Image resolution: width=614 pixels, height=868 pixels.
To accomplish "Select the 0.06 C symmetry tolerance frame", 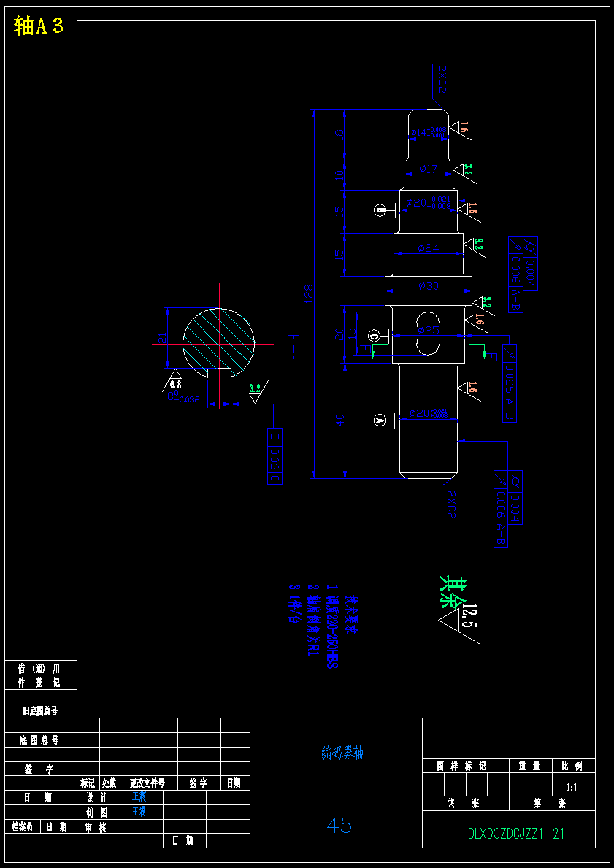I will (x=275, y=456).
